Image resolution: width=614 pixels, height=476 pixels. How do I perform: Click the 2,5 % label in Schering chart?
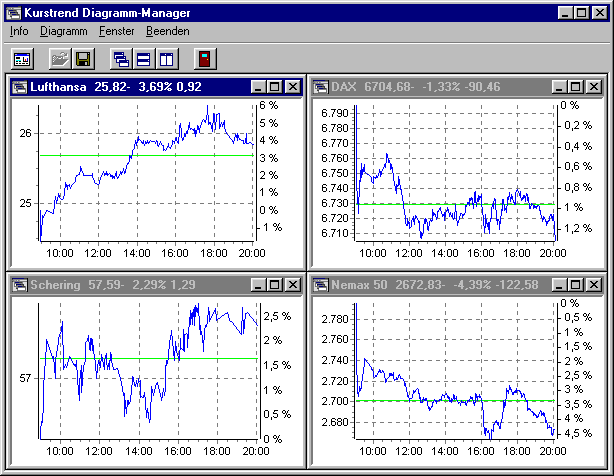[x=277, y=316]
